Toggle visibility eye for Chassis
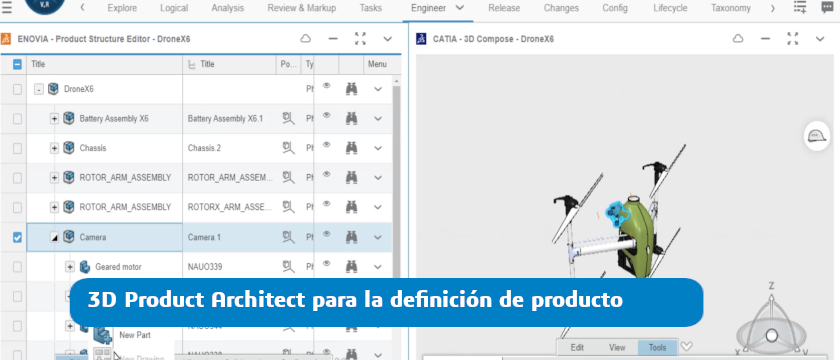 pos(326,145)
